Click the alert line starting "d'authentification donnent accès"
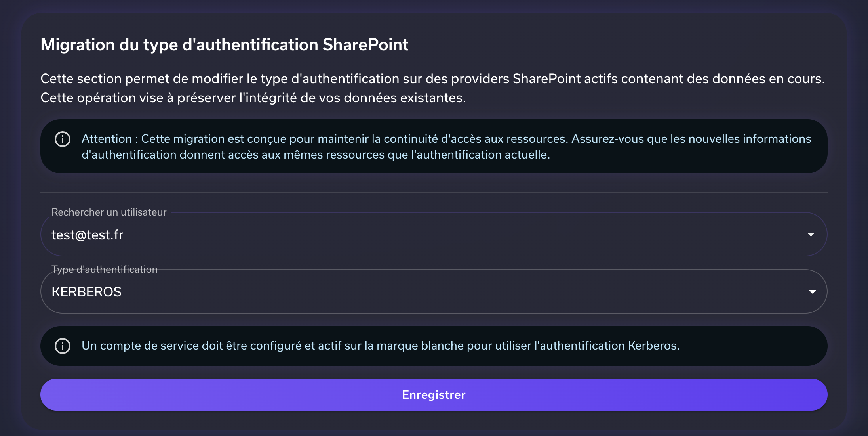 (x=316, y=155)
